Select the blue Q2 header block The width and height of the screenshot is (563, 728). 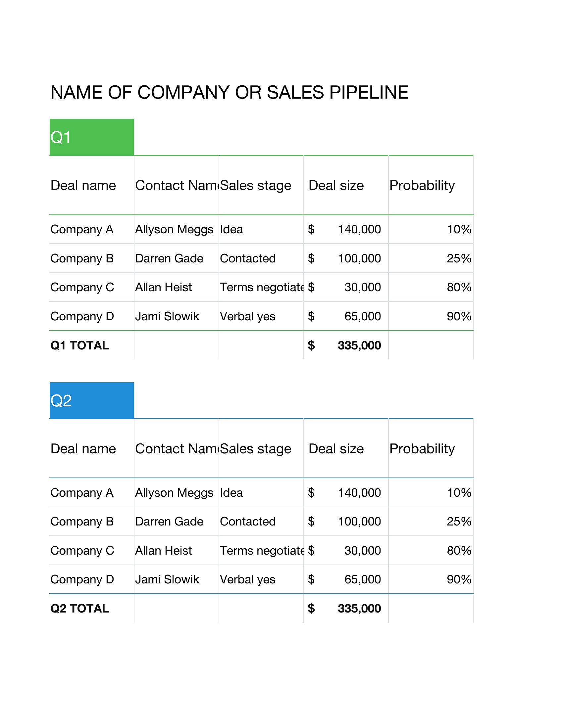(92, 400)
